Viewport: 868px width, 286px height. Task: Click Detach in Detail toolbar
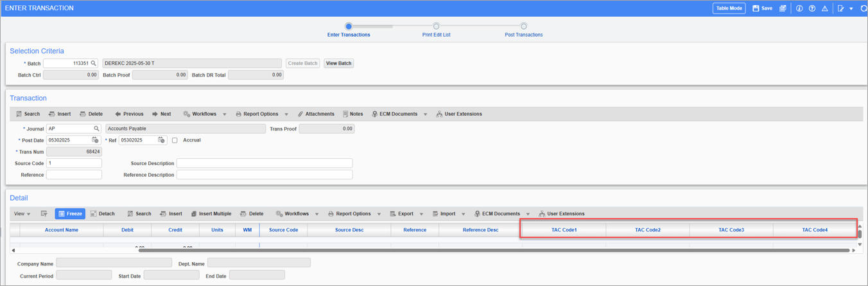coord(103,214)
